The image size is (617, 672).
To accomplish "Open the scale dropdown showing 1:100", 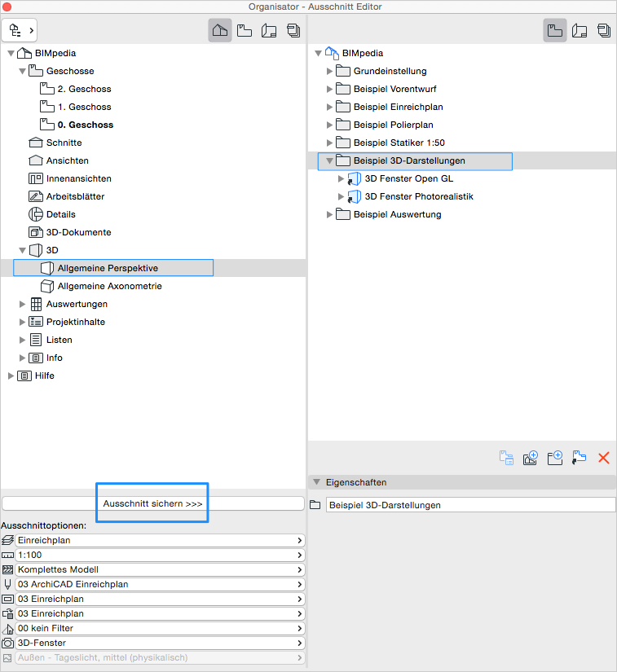I will click(159, 555).
